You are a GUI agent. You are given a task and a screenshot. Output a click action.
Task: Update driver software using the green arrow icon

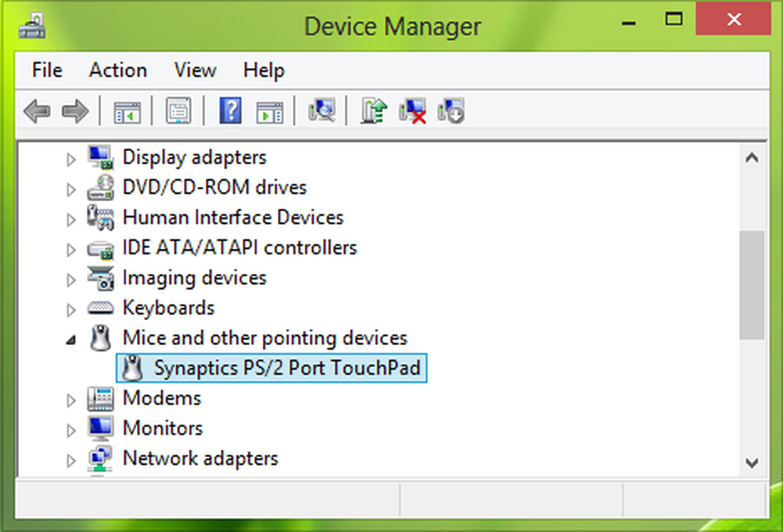tap(373, 110)
